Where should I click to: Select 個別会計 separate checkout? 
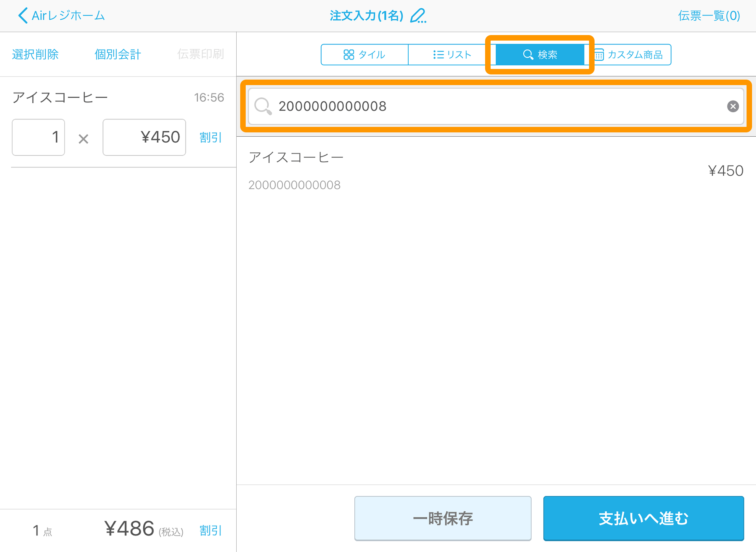tap(118, 54)
